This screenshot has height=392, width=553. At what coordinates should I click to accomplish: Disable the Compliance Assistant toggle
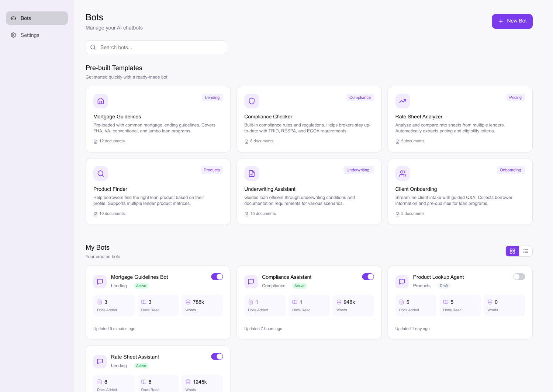[368, 277]
